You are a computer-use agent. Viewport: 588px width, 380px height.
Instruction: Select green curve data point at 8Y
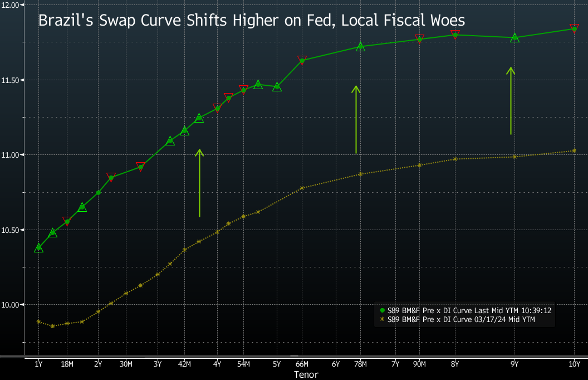point(455,35)
